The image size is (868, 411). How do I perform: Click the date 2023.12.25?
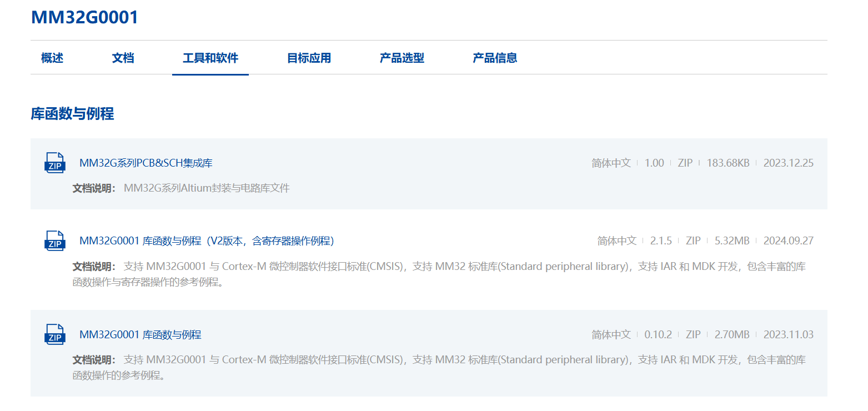[789, 163]
